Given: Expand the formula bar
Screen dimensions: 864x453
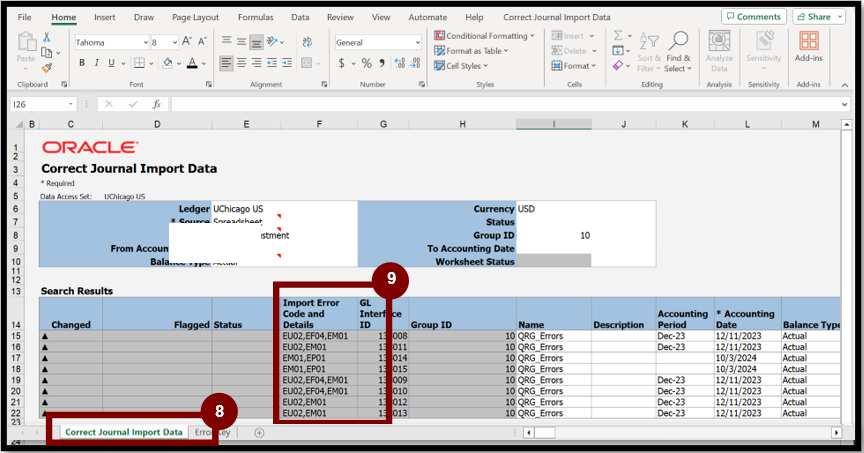Looking at the screenshot, I should point(844,104).
